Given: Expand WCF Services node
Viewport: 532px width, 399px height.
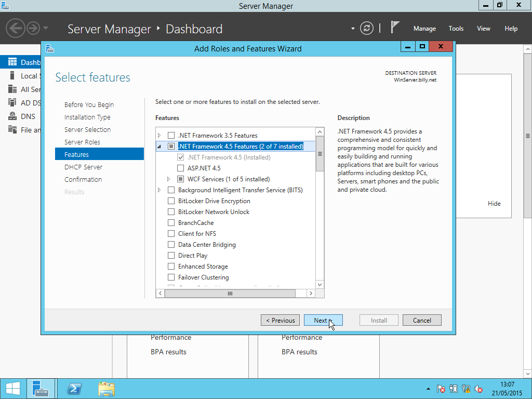Looking at the screenshot, I should 168,179.
